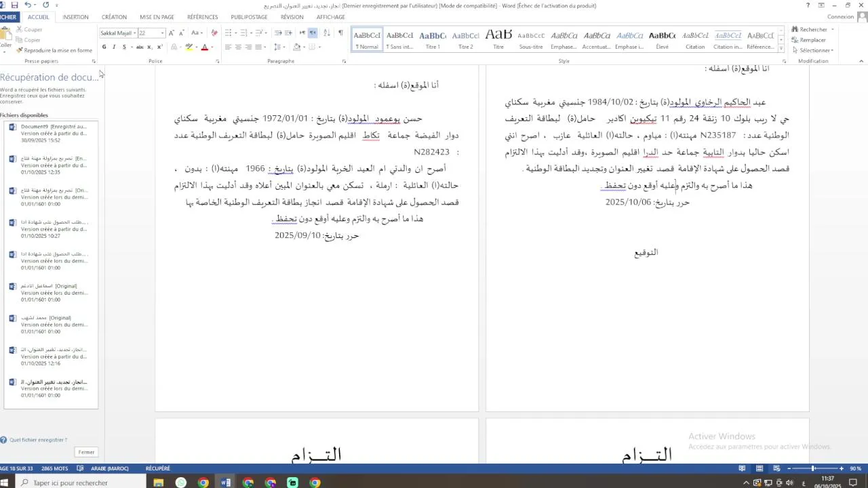Click the Remplacer command

point(809,40)
